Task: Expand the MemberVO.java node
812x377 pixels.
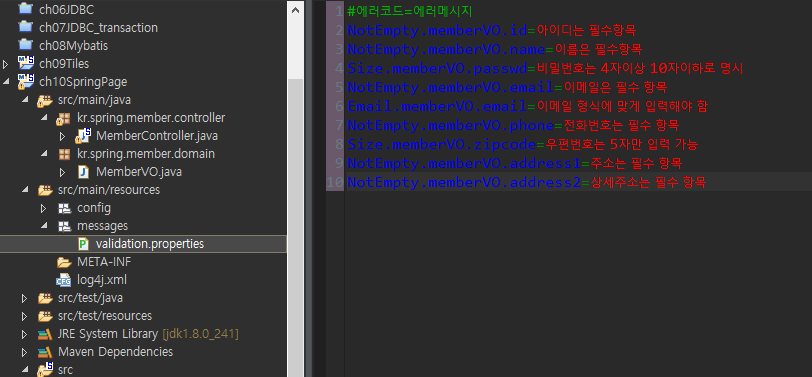Action: [x=63, y=172]
